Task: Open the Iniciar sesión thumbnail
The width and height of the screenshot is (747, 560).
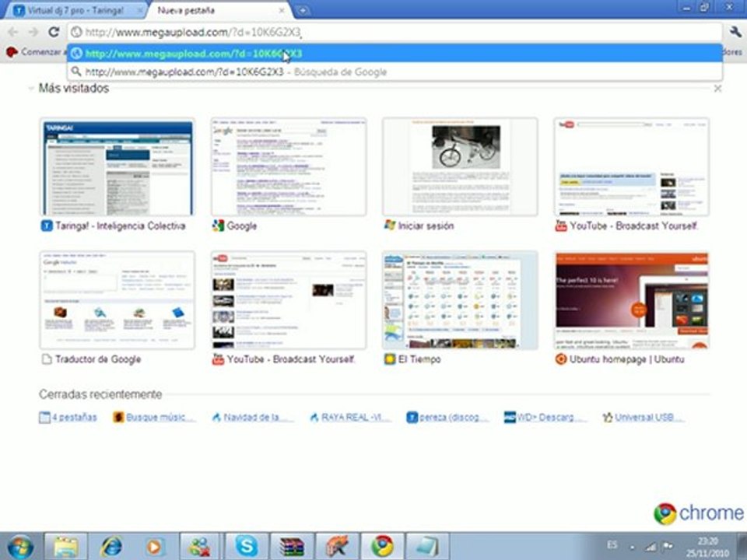Action: click(x=460, y=167)
